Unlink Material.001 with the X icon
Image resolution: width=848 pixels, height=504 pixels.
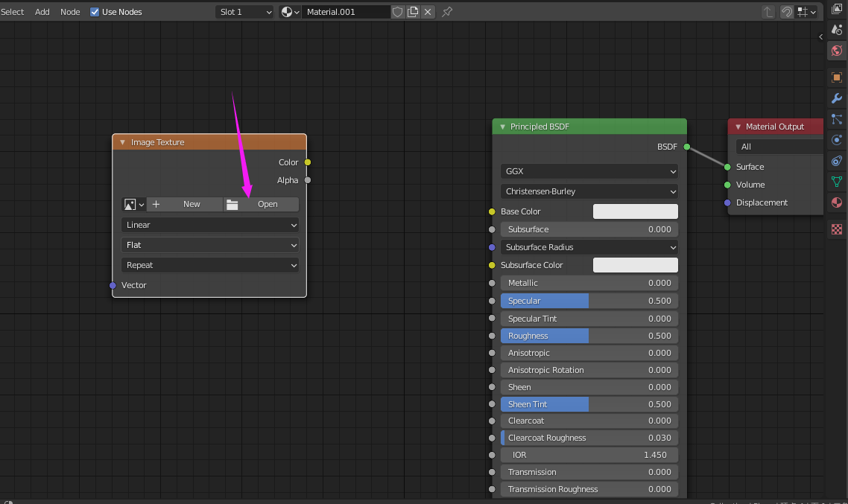click(x=428, y=12)
